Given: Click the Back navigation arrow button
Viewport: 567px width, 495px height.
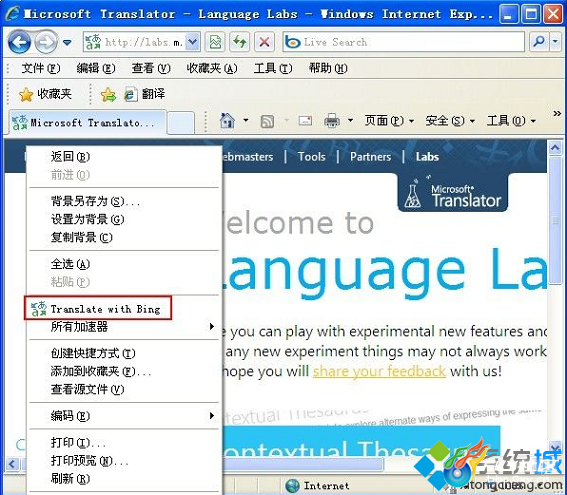Looking at the screenshot, I should tap(19, 43).
